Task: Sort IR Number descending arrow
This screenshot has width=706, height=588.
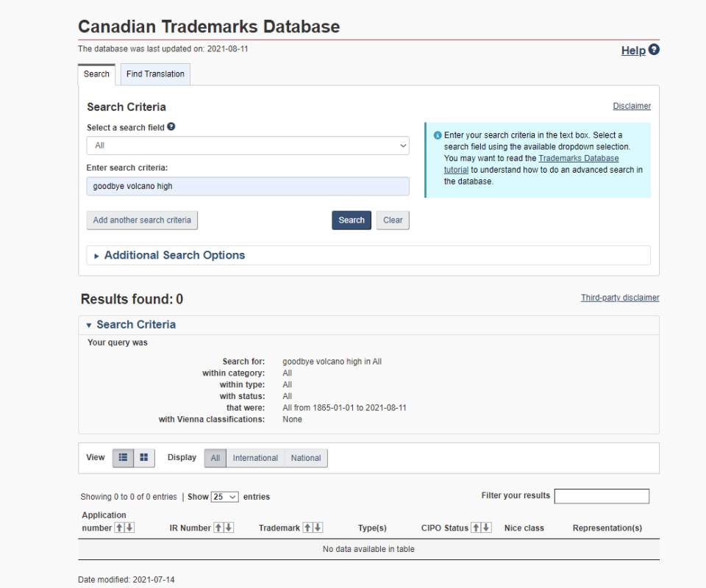Action: click(229, 527)
